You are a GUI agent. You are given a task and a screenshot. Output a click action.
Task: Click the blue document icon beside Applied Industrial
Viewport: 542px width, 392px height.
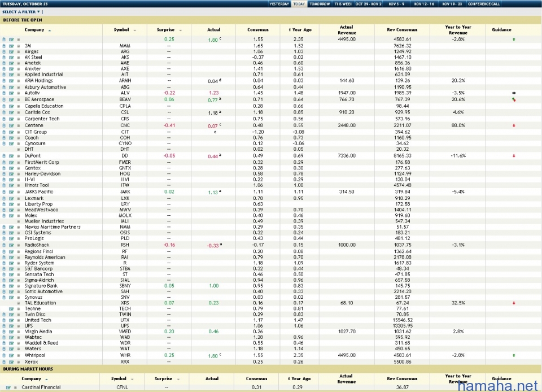pos(4,75)
